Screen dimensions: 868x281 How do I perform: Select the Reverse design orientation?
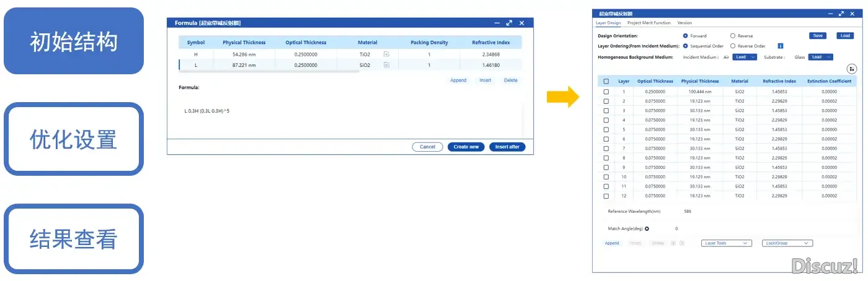pyautogui.click(x=733, y=36)
